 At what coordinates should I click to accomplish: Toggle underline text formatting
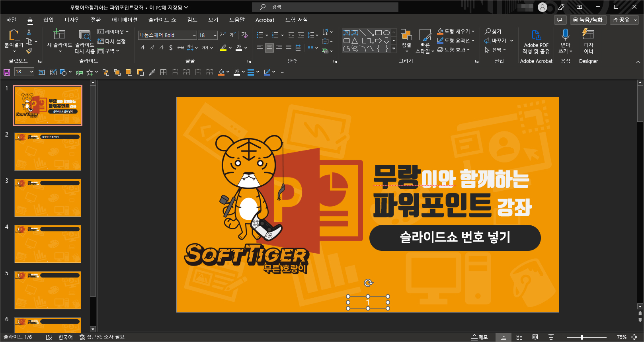(161, 48)
